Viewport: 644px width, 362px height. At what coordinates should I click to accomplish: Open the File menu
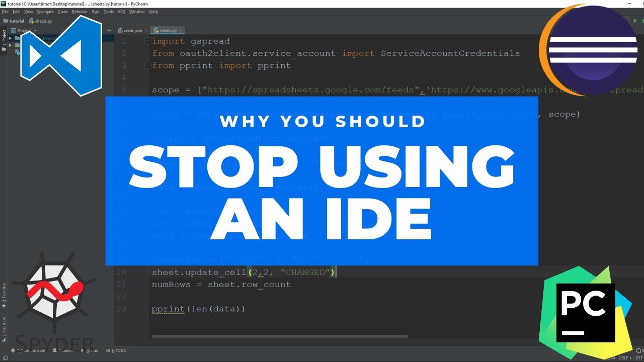[6, 12]
